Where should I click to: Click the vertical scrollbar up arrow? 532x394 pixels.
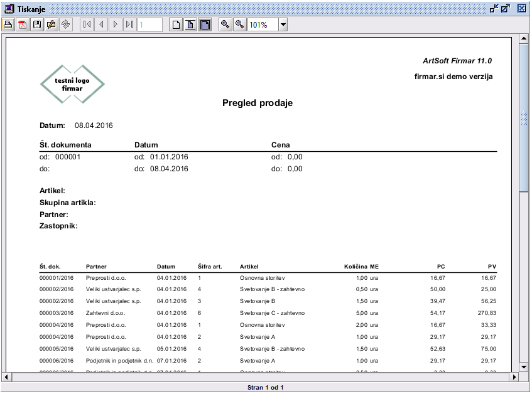pos(524,39)
